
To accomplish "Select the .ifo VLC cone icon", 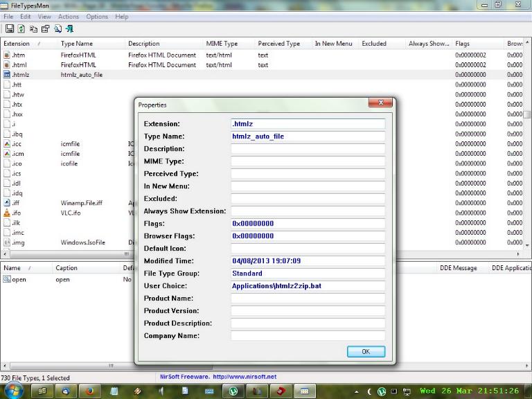I will [x=7, y=213].
